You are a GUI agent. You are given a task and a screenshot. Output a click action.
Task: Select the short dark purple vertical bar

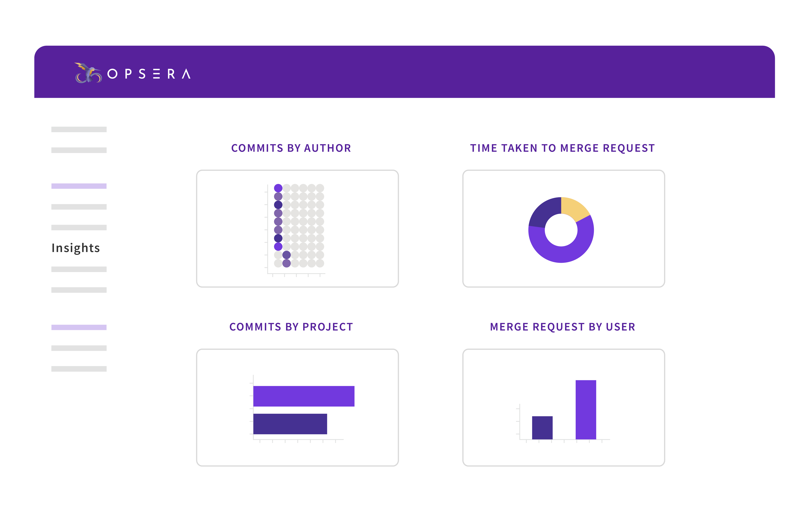[542, 427]
